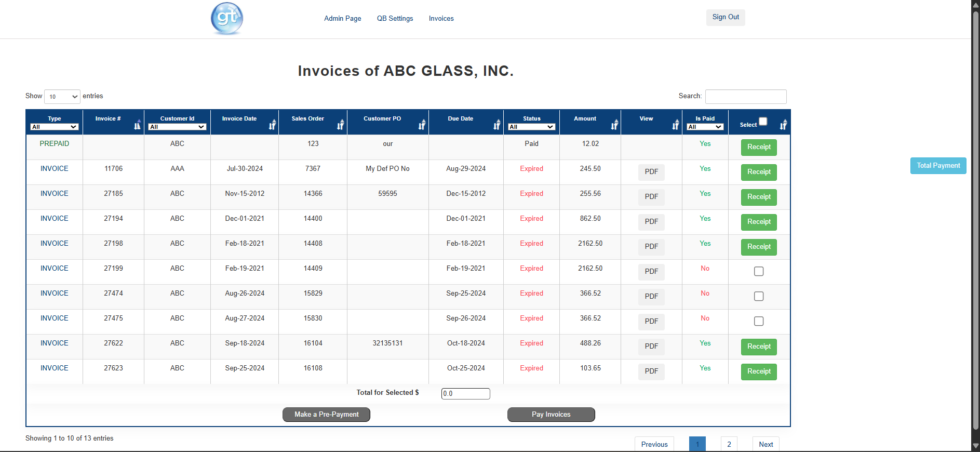This screenshot has height=452, width=980.
Task: Open Receipt for the PREPAID row
Action: tap(759, 147)
